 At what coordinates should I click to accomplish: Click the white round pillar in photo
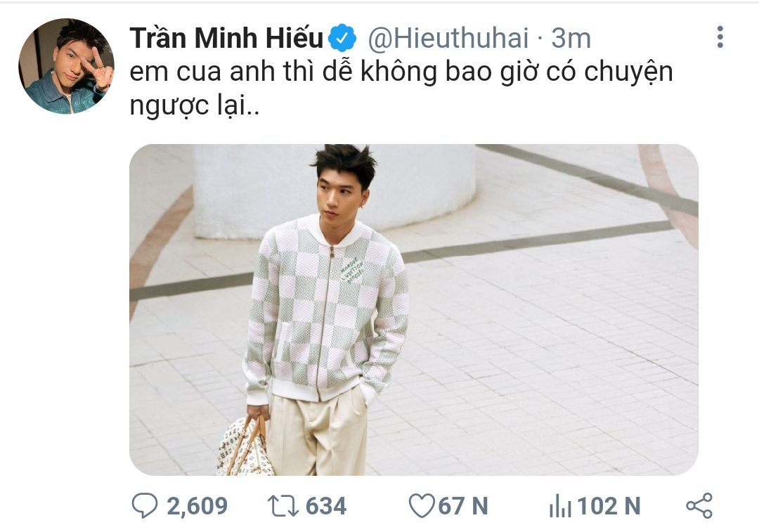click(334, 191)
